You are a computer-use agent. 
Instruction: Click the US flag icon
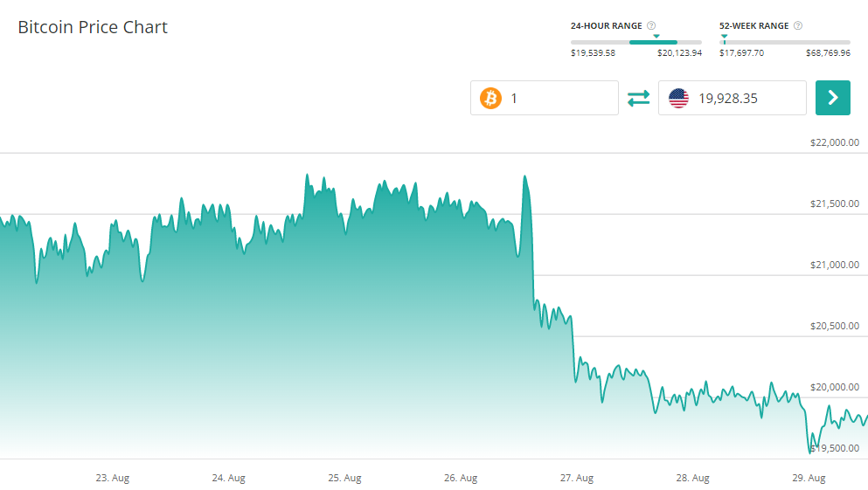tap(678, 98)
